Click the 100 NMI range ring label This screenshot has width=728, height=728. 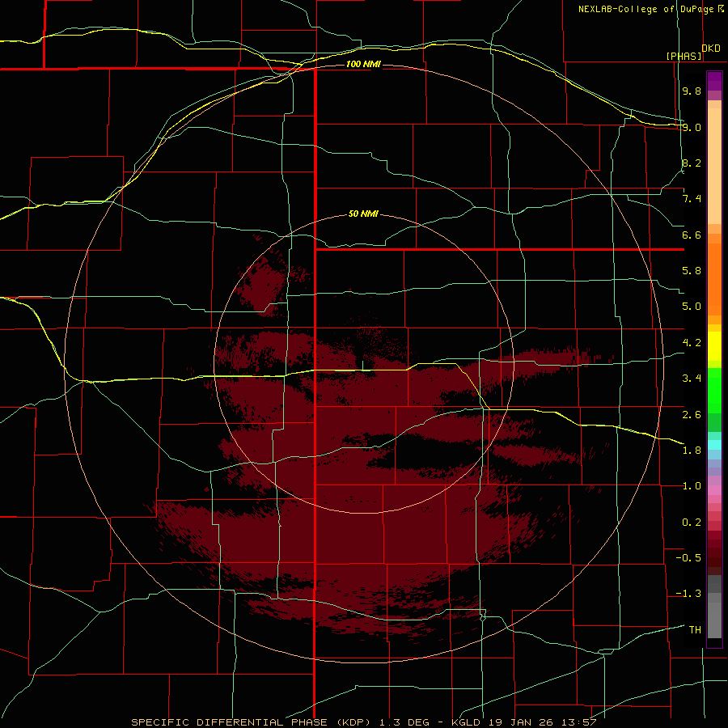coord(363,64)
